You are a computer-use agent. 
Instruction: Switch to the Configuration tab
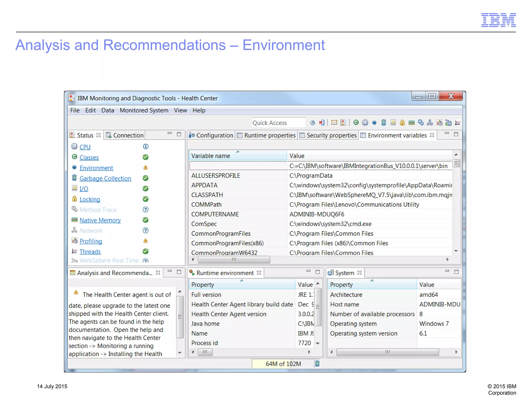211,135
